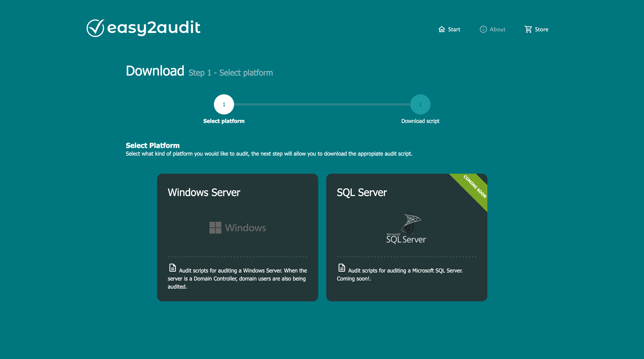Click the document icon in Windows Server description
644x359 pixels.
(173, 268)
